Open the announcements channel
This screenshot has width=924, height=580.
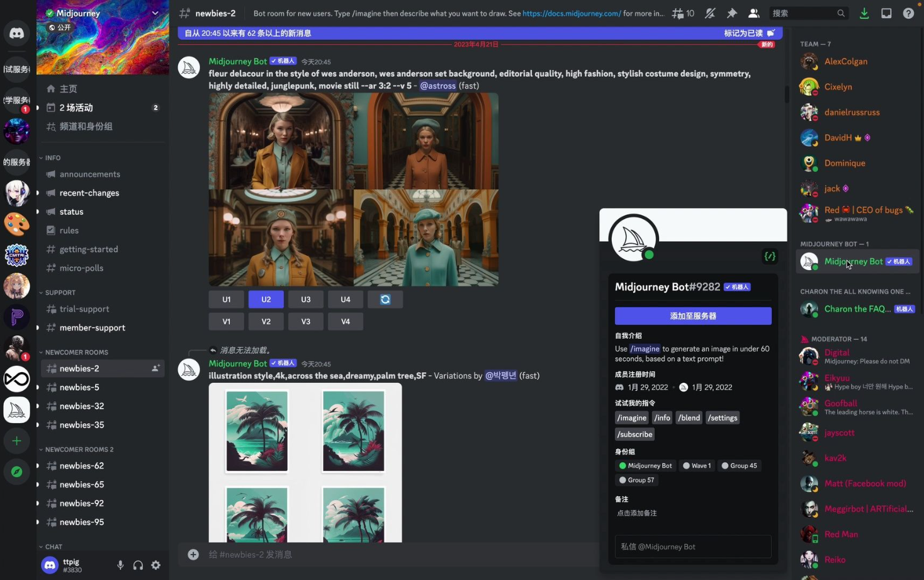(x=103, y=174)
